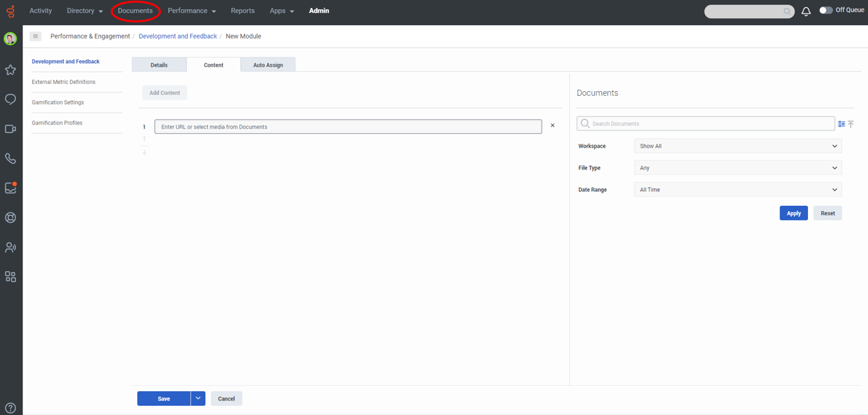The width and height of the screenshot is (868, 415).
Task: Select Development and Feedback in sidebar
Action: click(65, 61)
